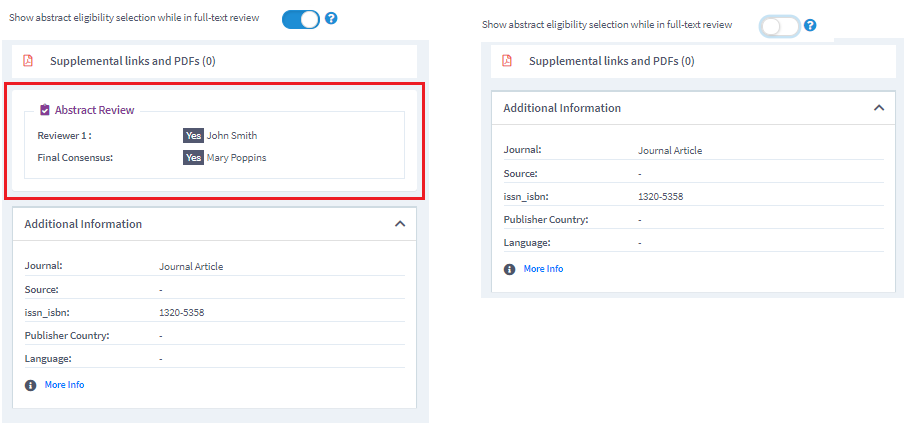Click info icon next to right More Info
Screen dimensions: 915x430
pos(509,269)
